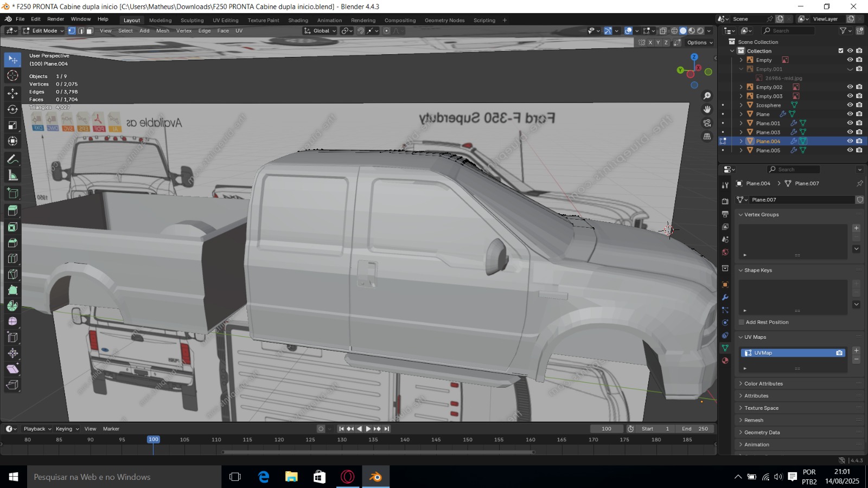
Task: Expand the Plane.003 outliner item
Action: coord(741,132)
